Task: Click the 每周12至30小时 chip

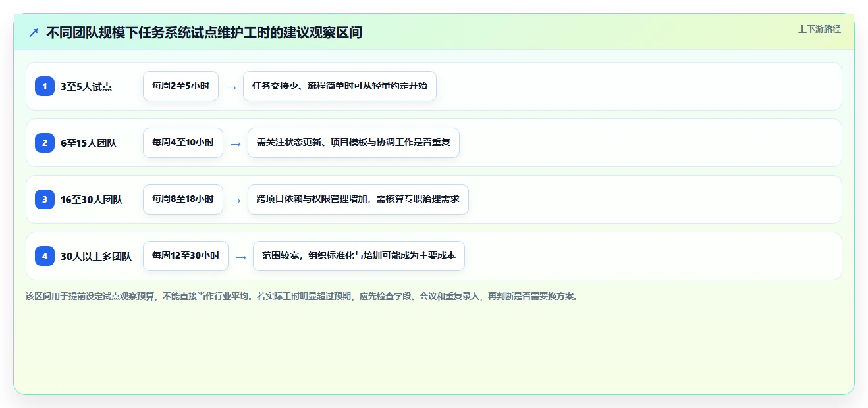Action: (186, 256)
